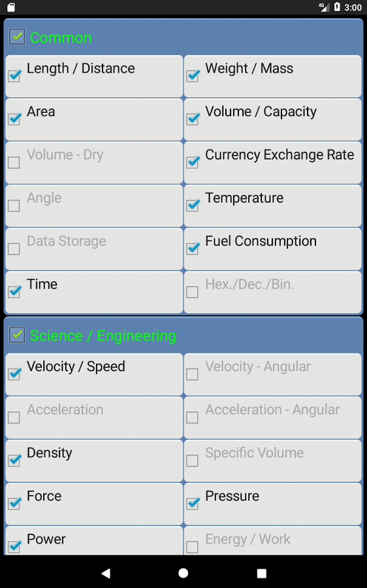Enable the Volume - Dry checkbox
Viewport: 367px width, 588px height.
click(14, 163)
